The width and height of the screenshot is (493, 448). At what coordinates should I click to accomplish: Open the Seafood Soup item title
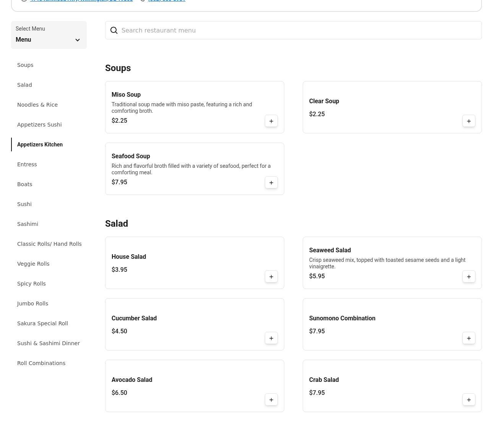[131, 156]
